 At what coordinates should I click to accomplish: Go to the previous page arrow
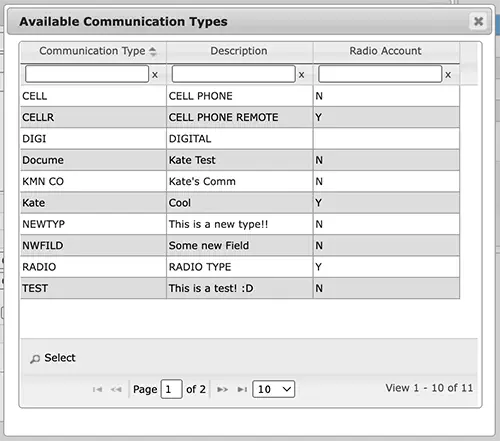click(x=116, y=389)
